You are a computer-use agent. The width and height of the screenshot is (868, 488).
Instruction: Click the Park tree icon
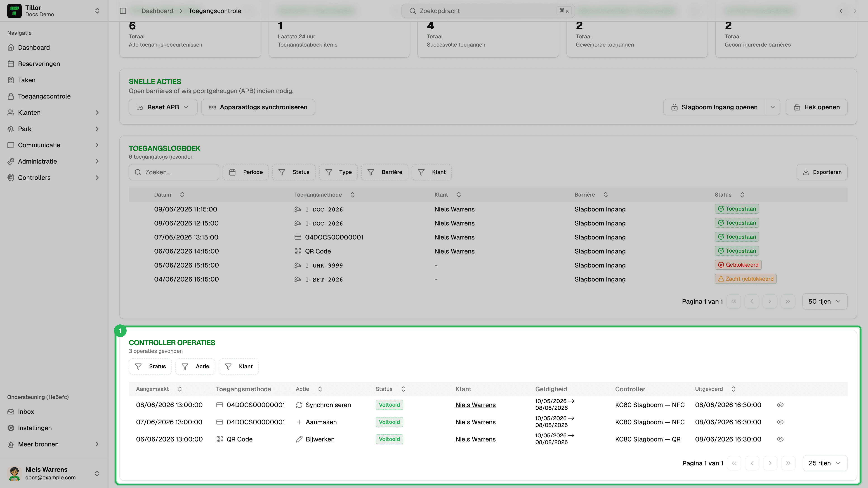pos(11,129)
